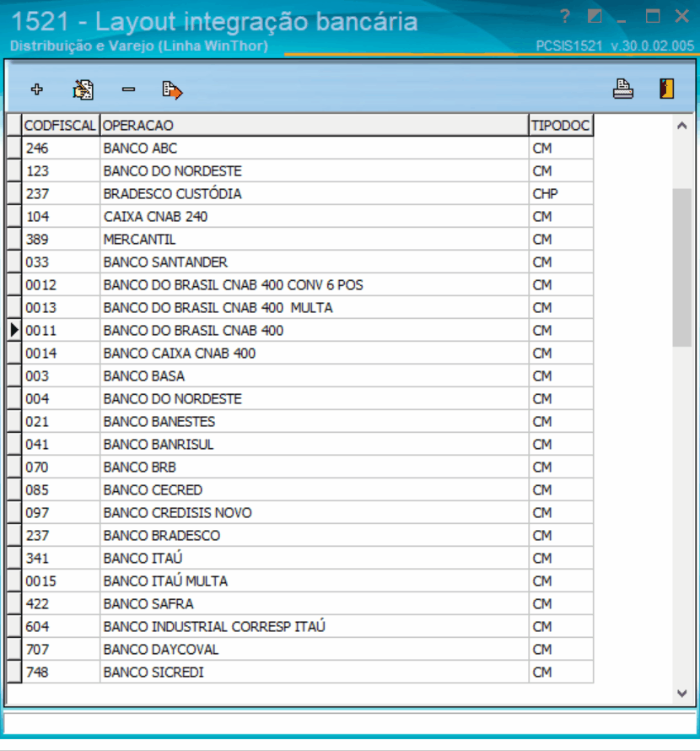Screen dimensions: 700x751
Task: Open the help question mark icon
Action: click(x=565, y=17)
